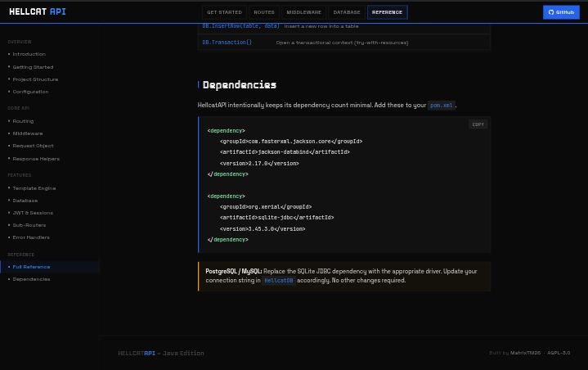Open Template Engine feature page
Screen dimensions: 588x370
click(x=34, y=188)
